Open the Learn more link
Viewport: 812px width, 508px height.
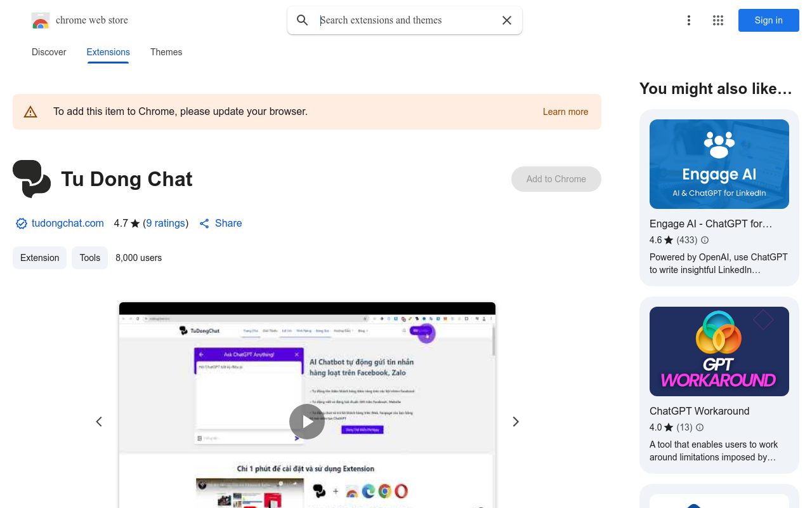tap(565, 112)
